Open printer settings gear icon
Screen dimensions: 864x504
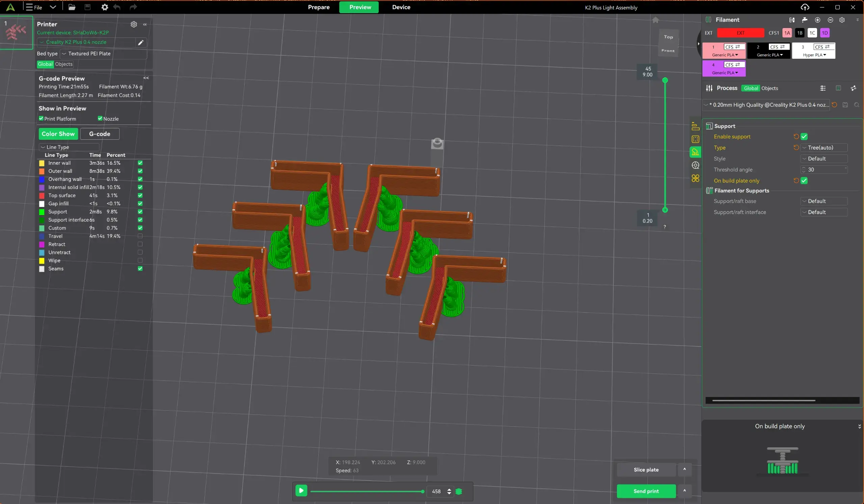(x=134, y=24)
